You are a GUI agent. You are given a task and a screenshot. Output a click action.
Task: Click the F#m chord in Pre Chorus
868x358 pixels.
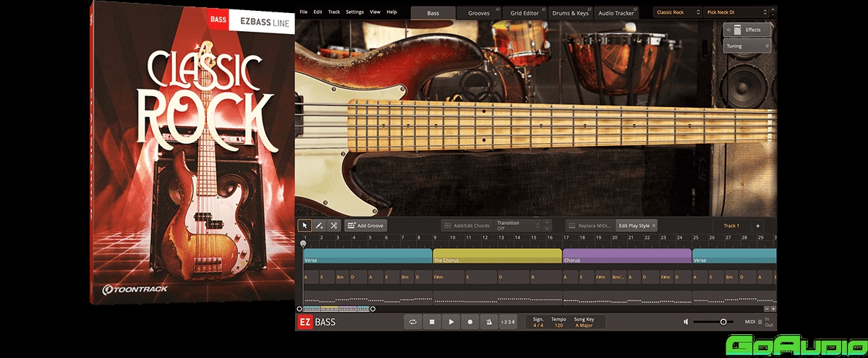click(x=448, y=277)
